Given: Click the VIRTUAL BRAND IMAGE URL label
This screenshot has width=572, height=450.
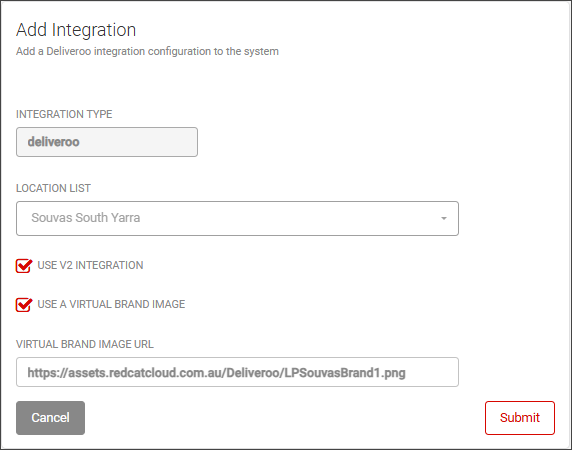Looking at the screenshot, I should [85, 344].
